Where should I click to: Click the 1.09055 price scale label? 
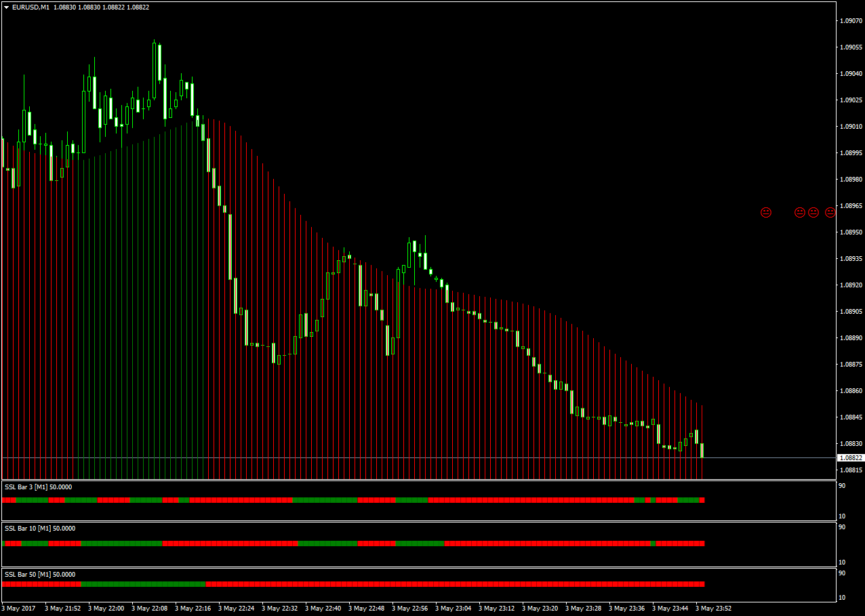tap(851, 47)
